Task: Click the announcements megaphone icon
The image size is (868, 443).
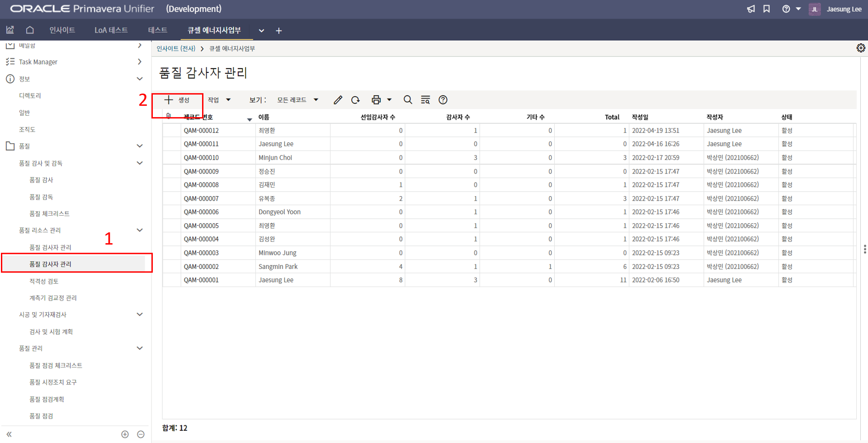Action: coord(751,9)
